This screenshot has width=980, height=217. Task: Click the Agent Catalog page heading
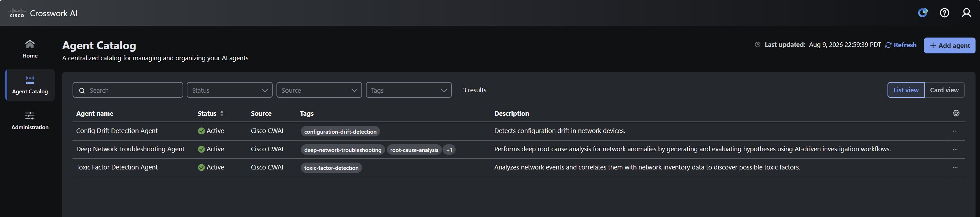click(99, 45)
